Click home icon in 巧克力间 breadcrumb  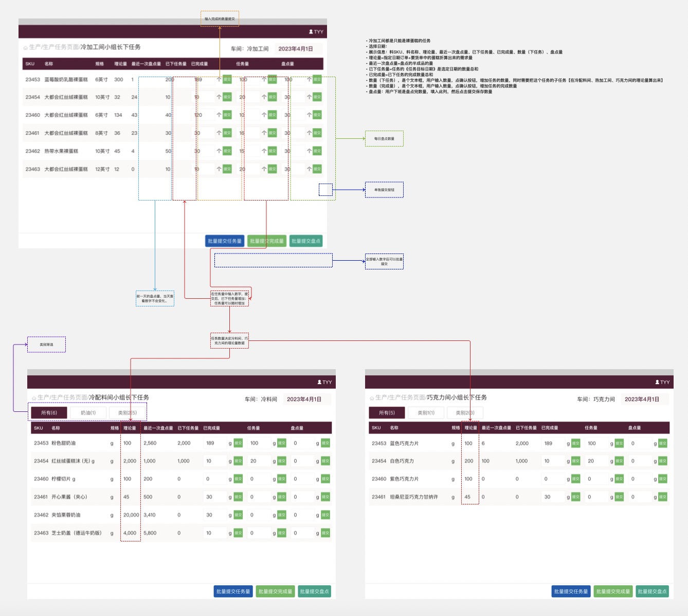coord(372,398)
